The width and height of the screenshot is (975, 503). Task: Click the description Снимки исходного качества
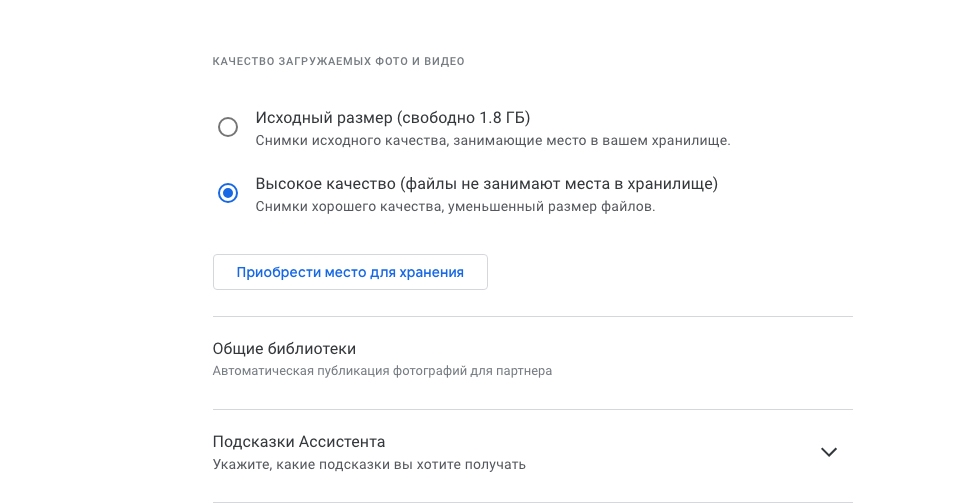[493, 141]
